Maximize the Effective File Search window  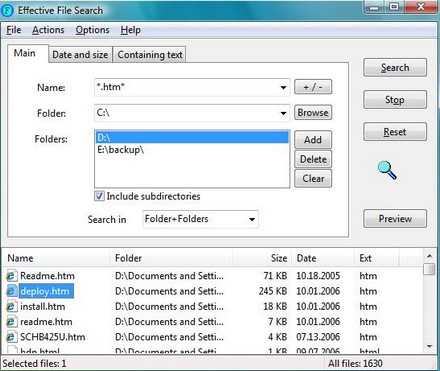tap(394, 7)
